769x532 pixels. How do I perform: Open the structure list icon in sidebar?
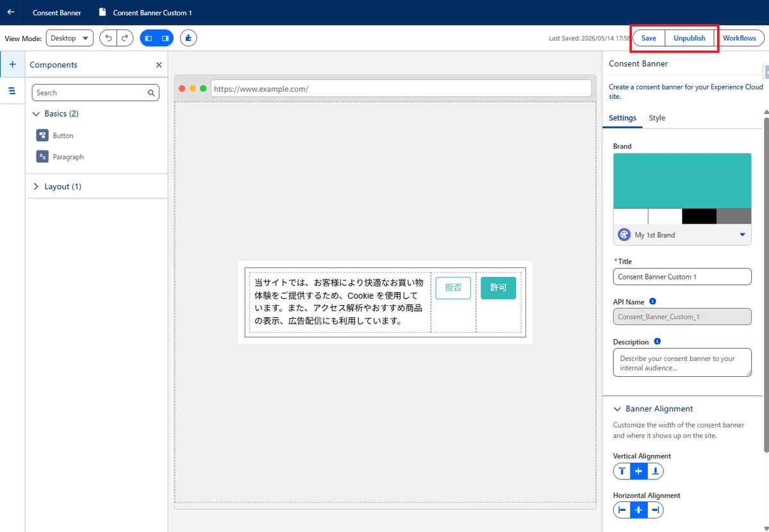[x=12, y=91]
